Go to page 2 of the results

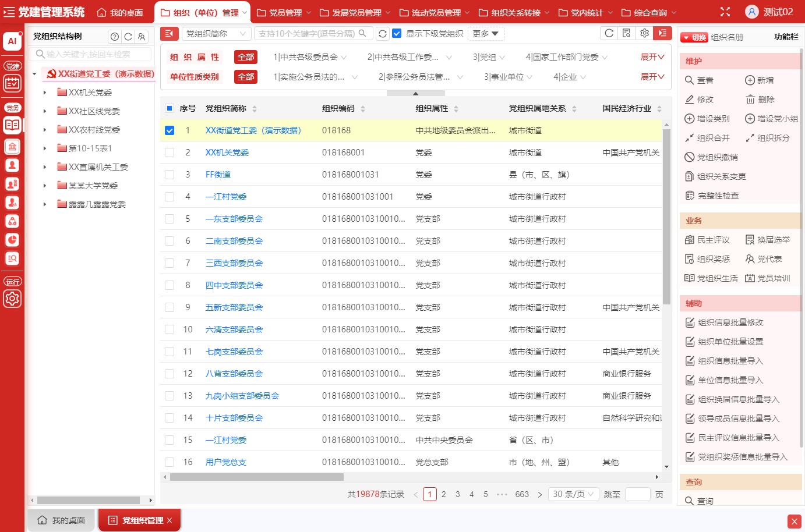(444, 494)
